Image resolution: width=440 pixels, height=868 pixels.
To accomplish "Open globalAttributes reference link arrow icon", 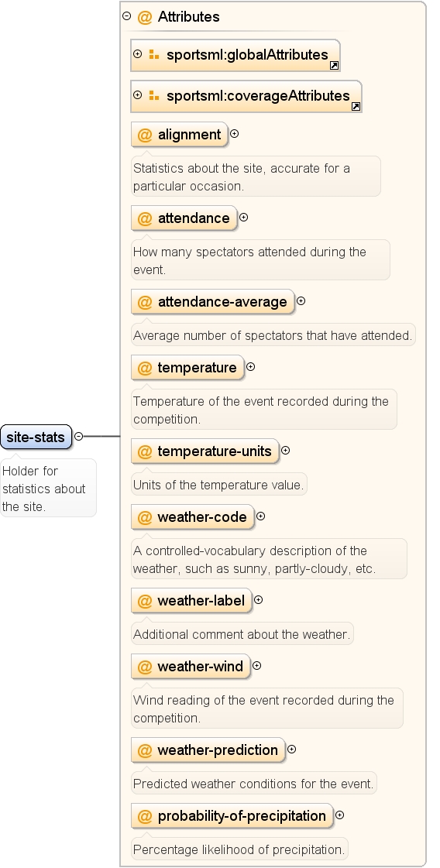I will (x=334, y=65).
